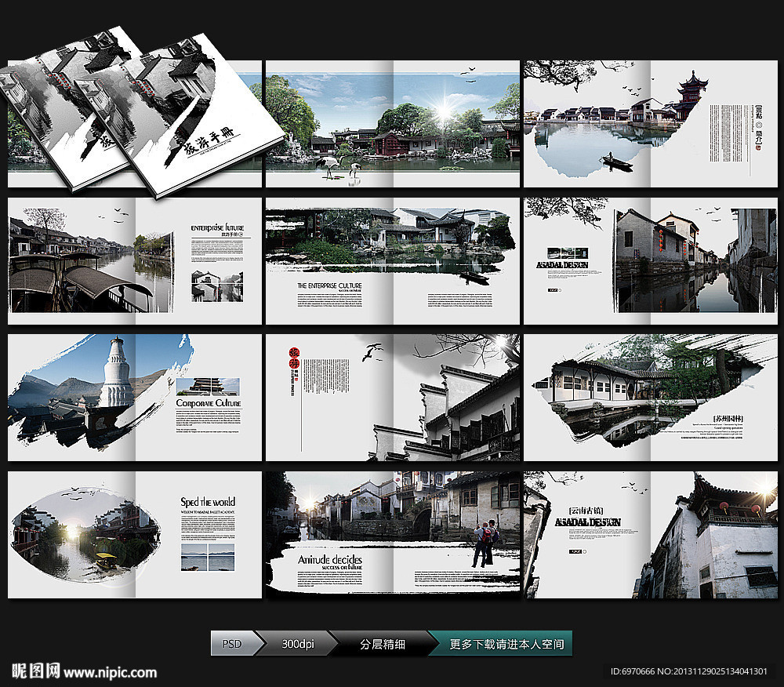Image resolution: width=784 pixels, height=687 pixels.
Task: Open the spread with pagoda and rowboat
Action: point(651,124)
